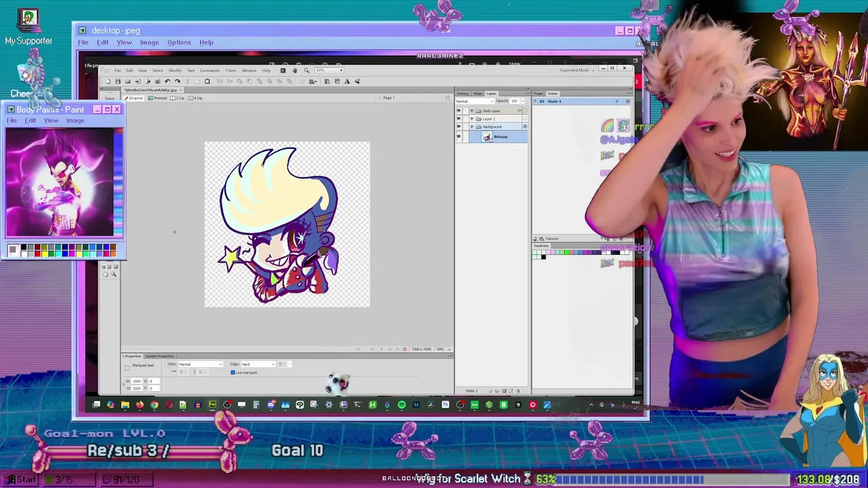The width and height of the screenshot is (868, 488).
Task: Switch to the History panel tab
Action: point(462,94)
